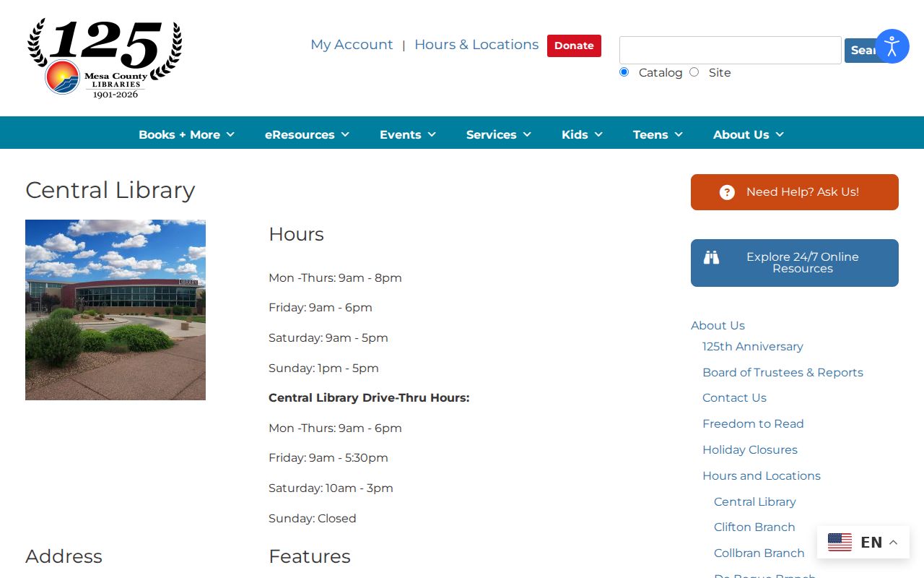Open the Clifton Branch link

coord(754,527)
